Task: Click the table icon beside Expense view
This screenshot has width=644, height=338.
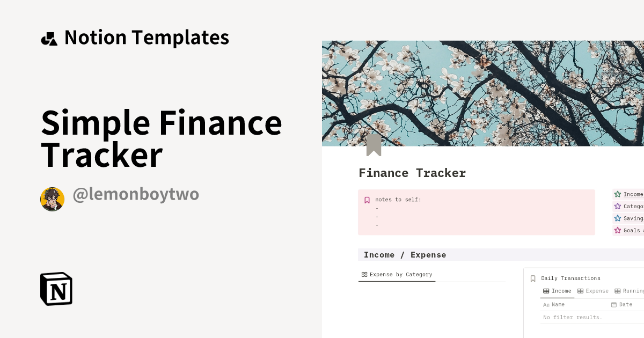Action: [x=581, y=291]
